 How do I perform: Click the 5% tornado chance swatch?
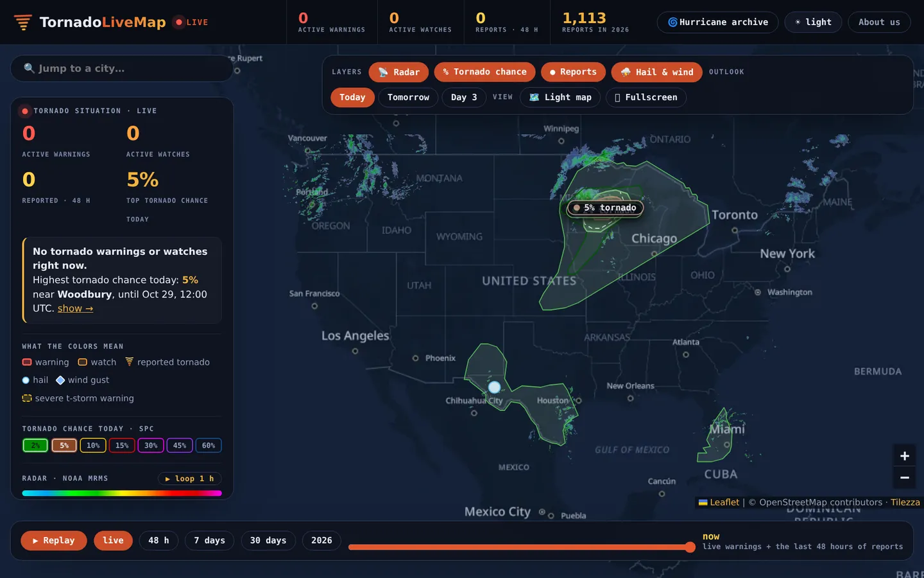coord(64,445)
